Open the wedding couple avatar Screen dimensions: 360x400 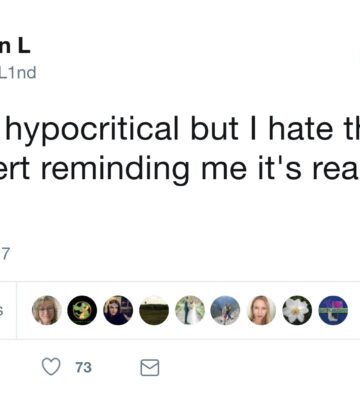[x=190, y=310]
